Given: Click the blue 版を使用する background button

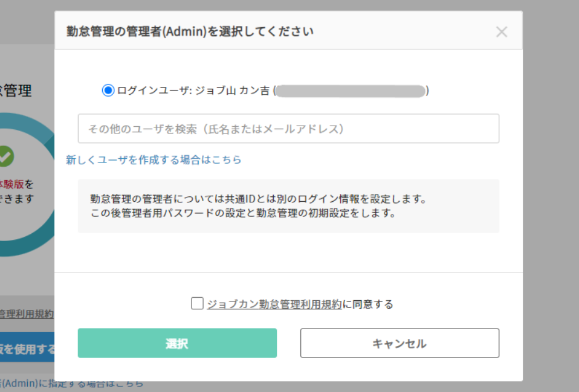Looking at the screenshot, I should point(27,349).
